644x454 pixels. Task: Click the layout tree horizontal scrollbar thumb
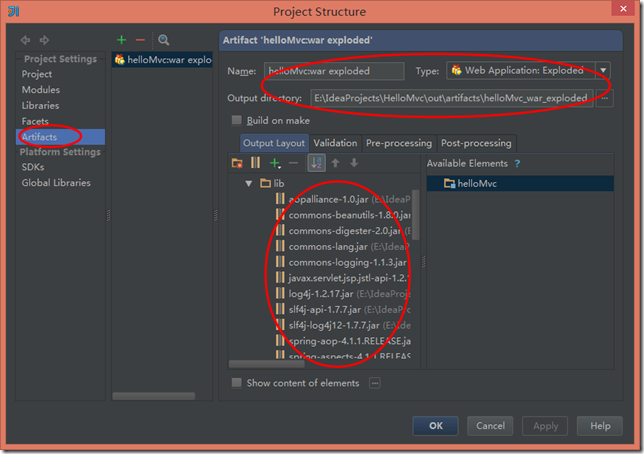click(x=267, y=364)
